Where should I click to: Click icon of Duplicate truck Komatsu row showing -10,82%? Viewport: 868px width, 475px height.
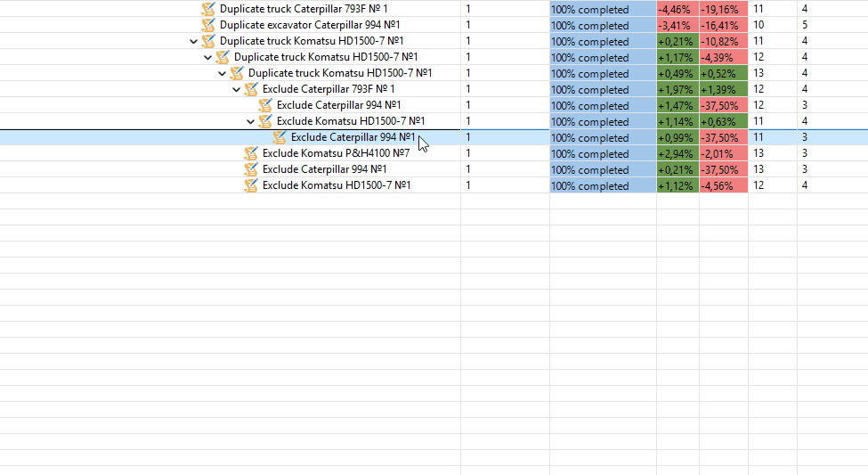208,41
